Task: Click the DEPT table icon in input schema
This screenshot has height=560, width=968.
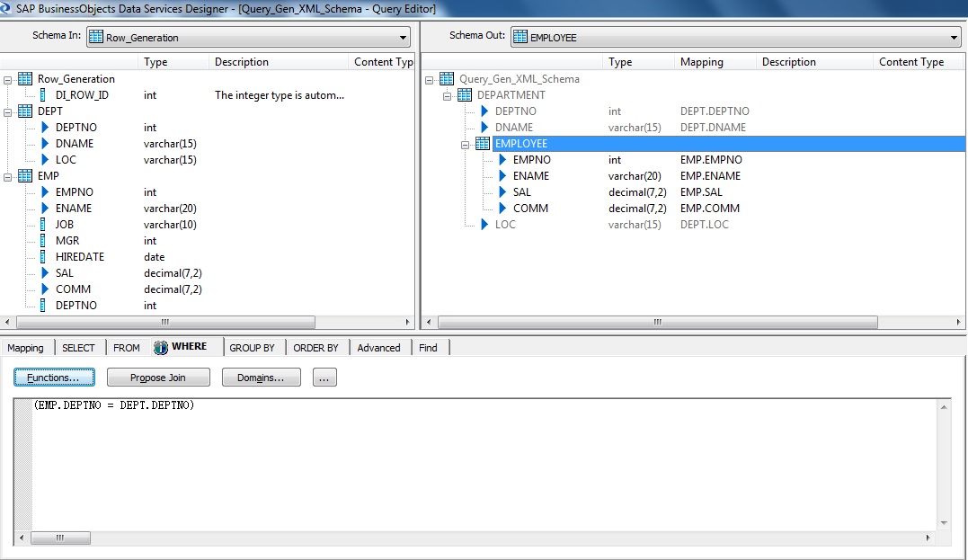Action: click(25, 111)
